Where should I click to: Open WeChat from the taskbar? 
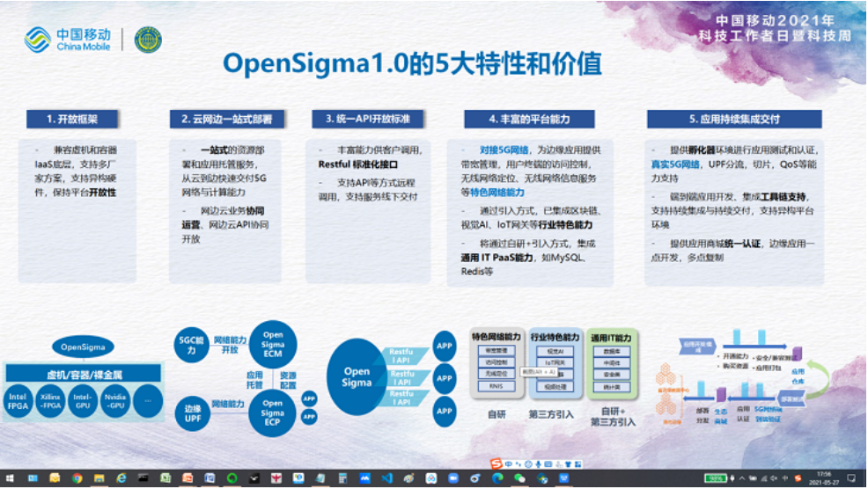click(519, 478)
